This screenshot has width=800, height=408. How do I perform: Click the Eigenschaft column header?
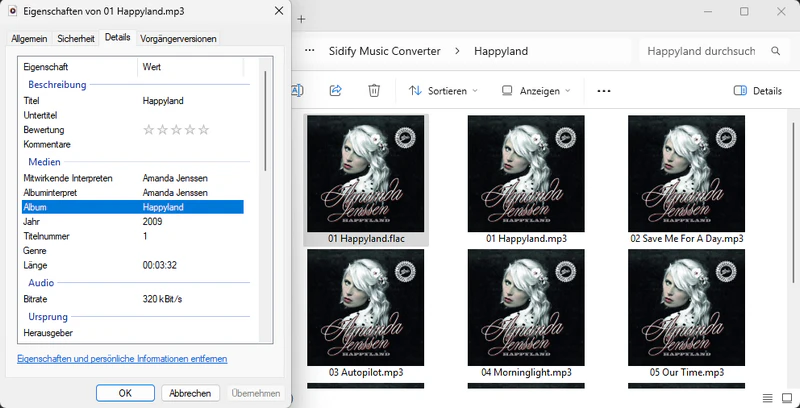pos(78,67)
